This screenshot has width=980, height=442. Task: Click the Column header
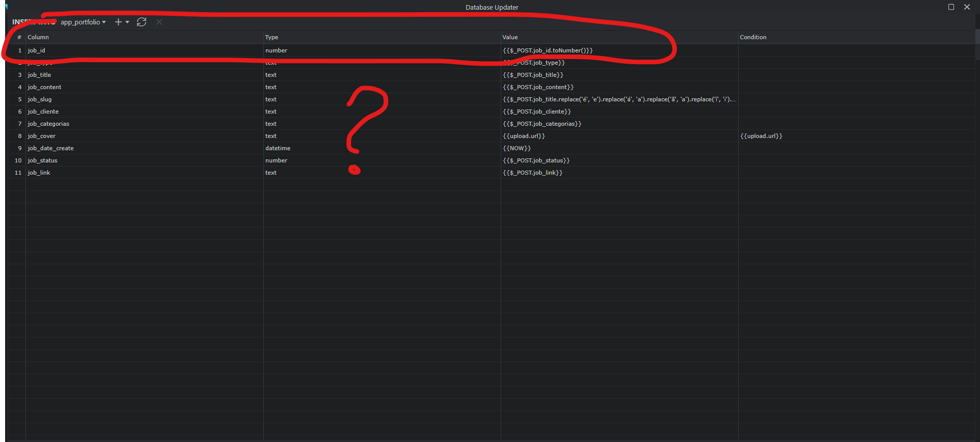pyautogui.click(x=38, y=37)
